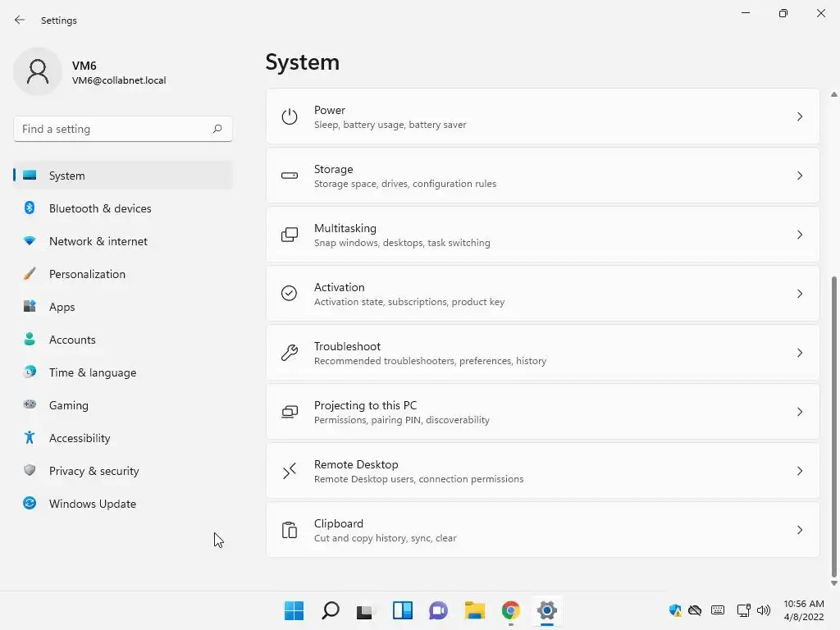Go back with the arrow button
The image size is (840, 630).
coord(20,20)
